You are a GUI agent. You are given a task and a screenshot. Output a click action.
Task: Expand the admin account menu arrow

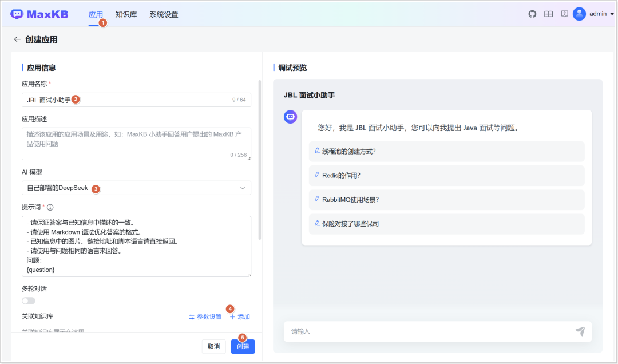612,14
